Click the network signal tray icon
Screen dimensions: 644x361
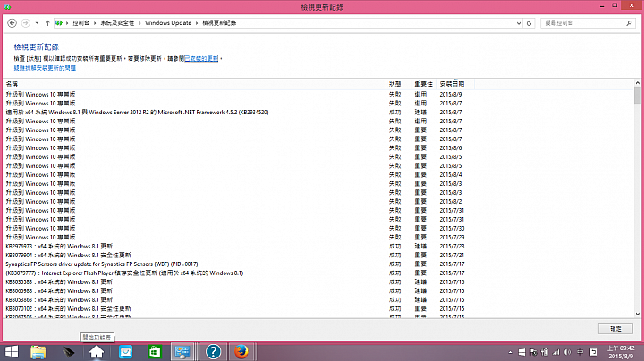click(x=556, y=352)
